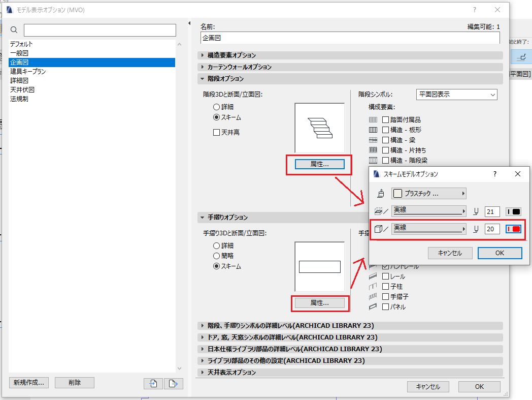
Task: Click the プラスチック surface preview swatch
Action: coord(397,193)
